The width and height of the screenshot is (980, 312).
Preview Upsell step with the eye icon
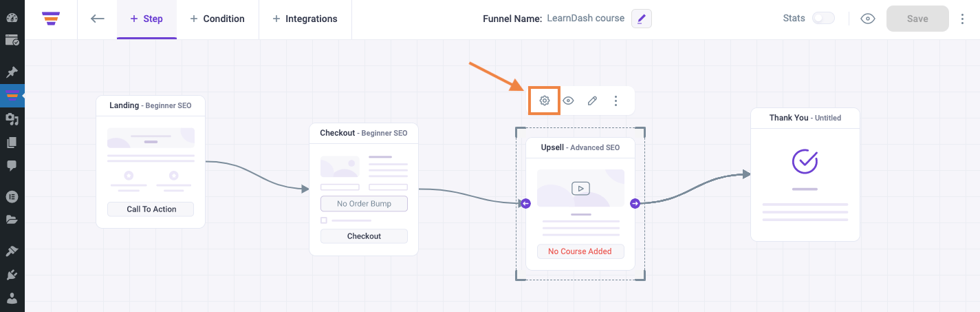click(568, 101)
